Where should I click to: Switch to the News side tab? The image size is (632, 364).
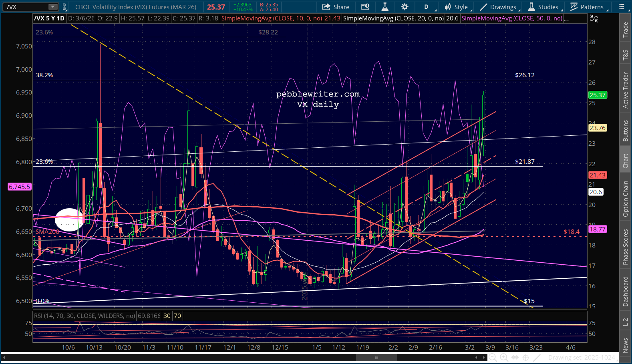[x=625, y=345]
